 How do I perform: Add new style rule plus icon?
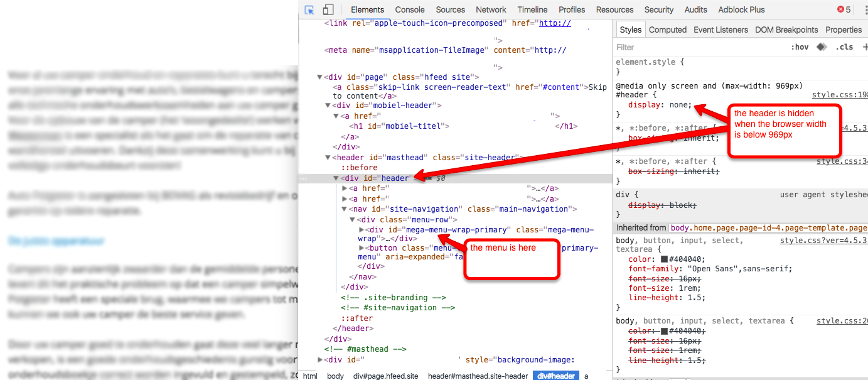tap(865, 47)
